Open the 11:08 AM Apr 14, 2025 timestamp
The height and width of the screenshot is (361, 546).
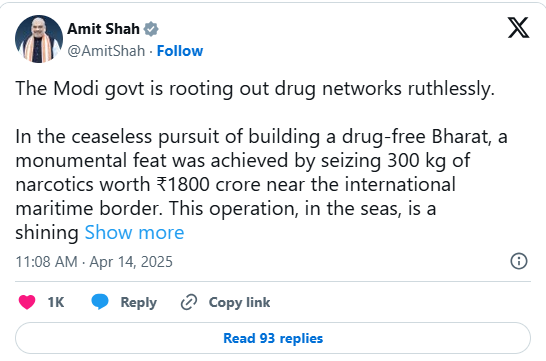[x=94, y=262]
